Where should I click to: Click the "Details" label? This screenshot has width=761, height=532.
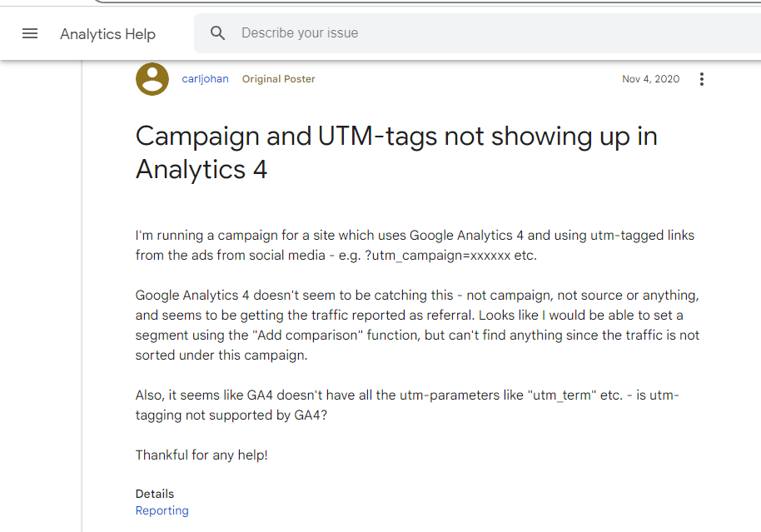[155, 494]
